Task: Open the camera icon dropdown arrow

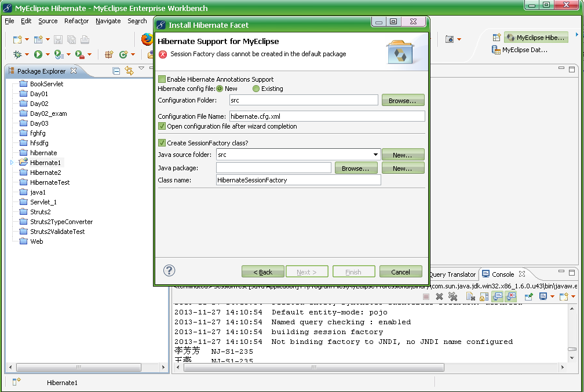Action: point(459,39)
